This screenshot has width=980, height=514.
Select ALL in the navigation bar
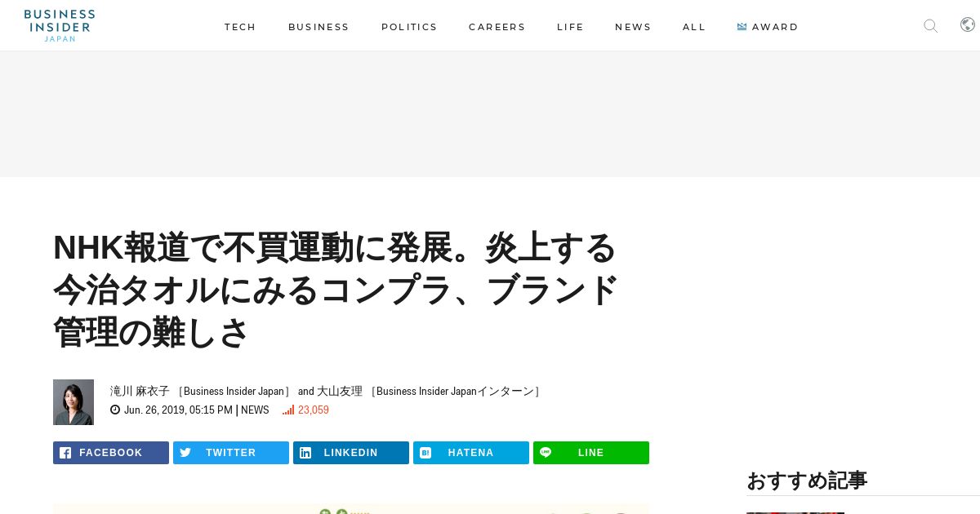pos(694,27)
